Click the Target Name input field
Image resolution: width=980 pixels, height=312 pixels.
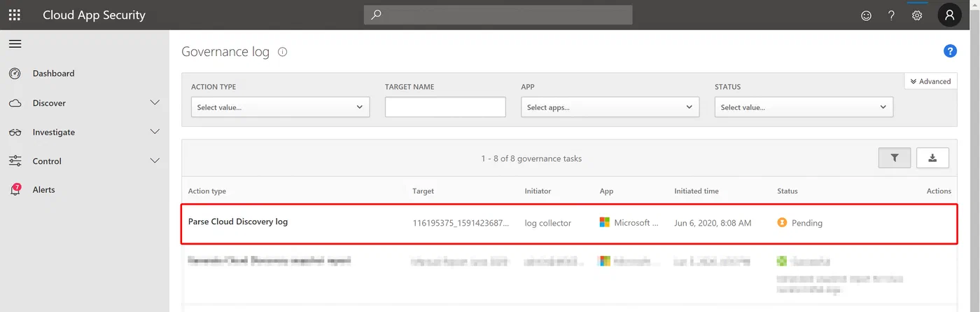(x=445, y=107)
